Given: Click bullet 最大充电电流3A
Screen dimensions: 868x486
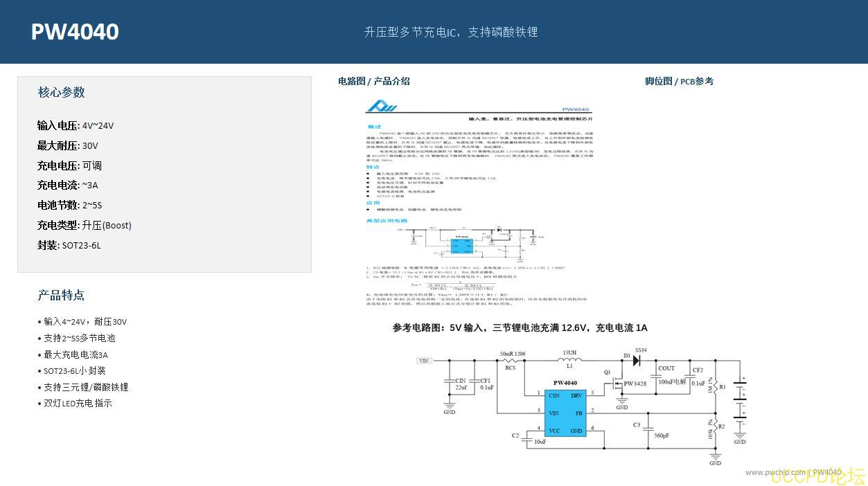Looking at the screenshot, I should click(73, 354).
